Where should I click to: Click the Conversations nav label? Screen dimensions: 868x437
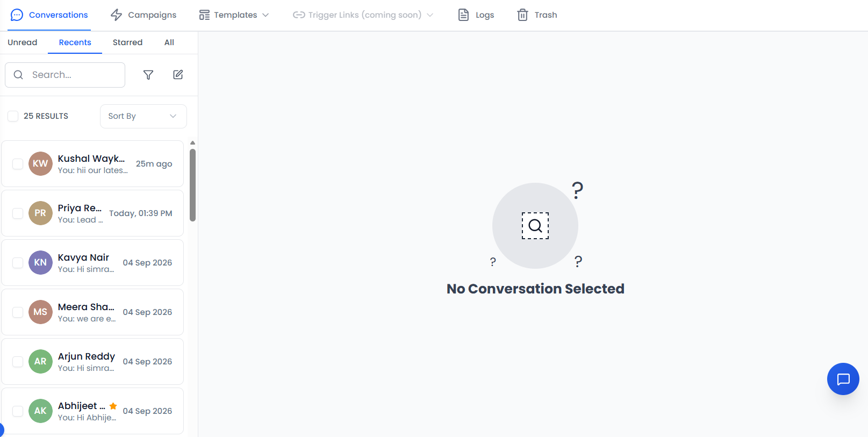point(59,15)
